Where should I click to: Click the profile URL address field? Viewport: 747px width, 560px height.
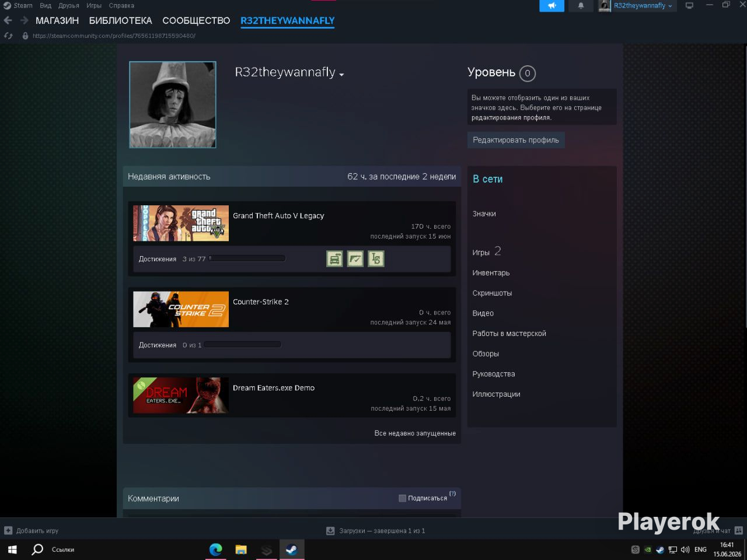pyautogui.click(x=114, y=36)
